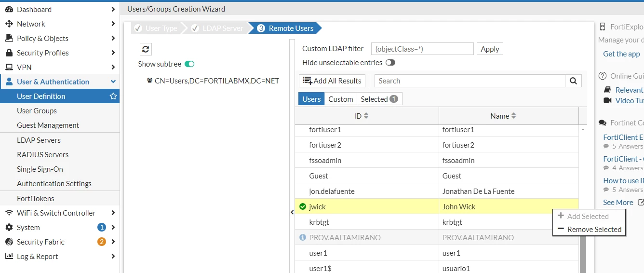644x273 pixels.
Task: Click the VPN laptop icon
Action: (9, 67)
